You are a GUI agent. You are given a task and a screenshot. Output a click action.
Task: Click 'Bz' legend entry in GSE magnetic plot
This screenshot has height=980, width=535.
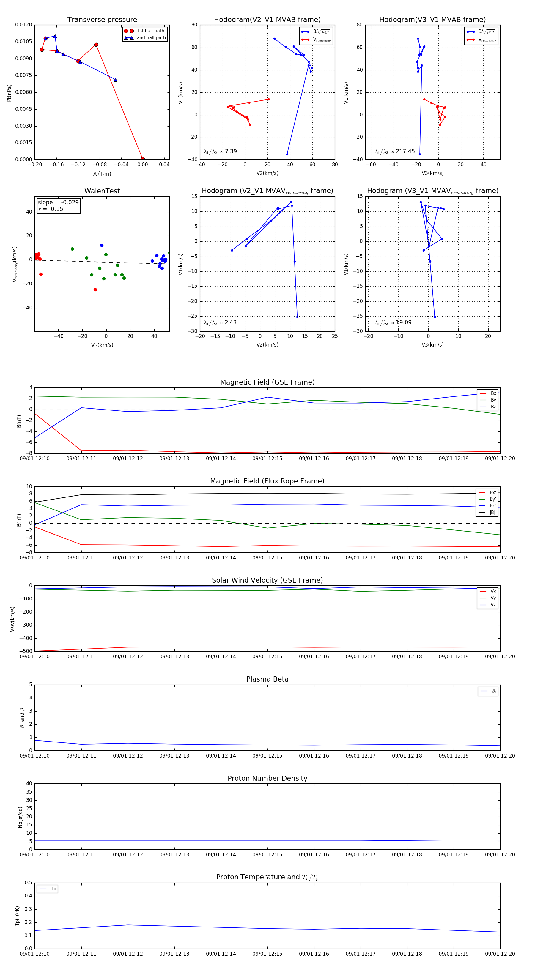(488, 407)
